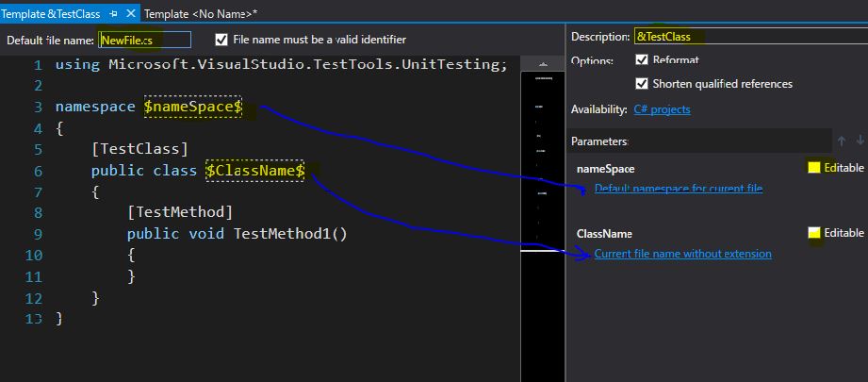
Task: Click the using Microsoft.VisualStudio line
Action: [281, 65]
